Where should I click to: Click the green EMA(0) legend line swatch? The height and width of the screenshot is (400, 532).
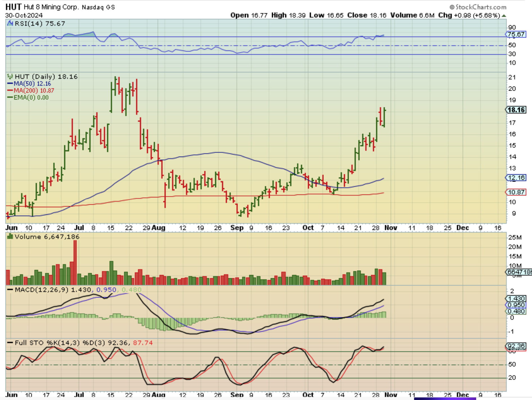(x=10, y=97)
